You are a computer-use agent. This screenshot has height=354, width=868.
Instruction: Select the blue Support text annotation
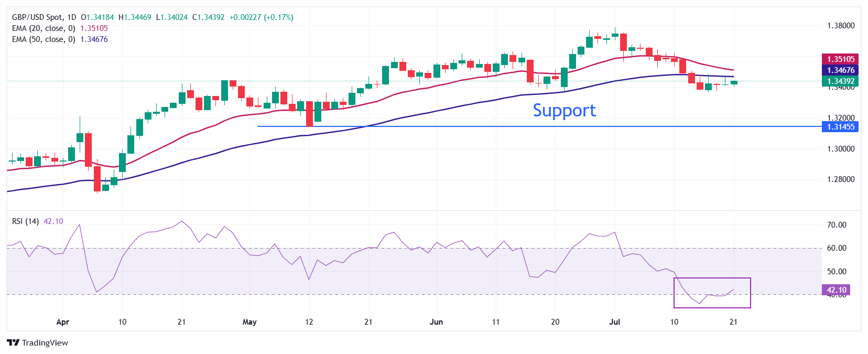pos(564,110)
